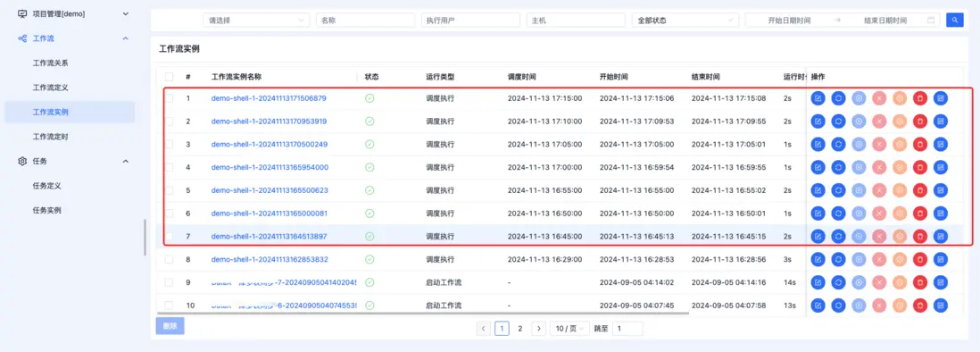Click trash icon on row 10 instance
This screenshot has width=980, height=352.
point(920,306)
